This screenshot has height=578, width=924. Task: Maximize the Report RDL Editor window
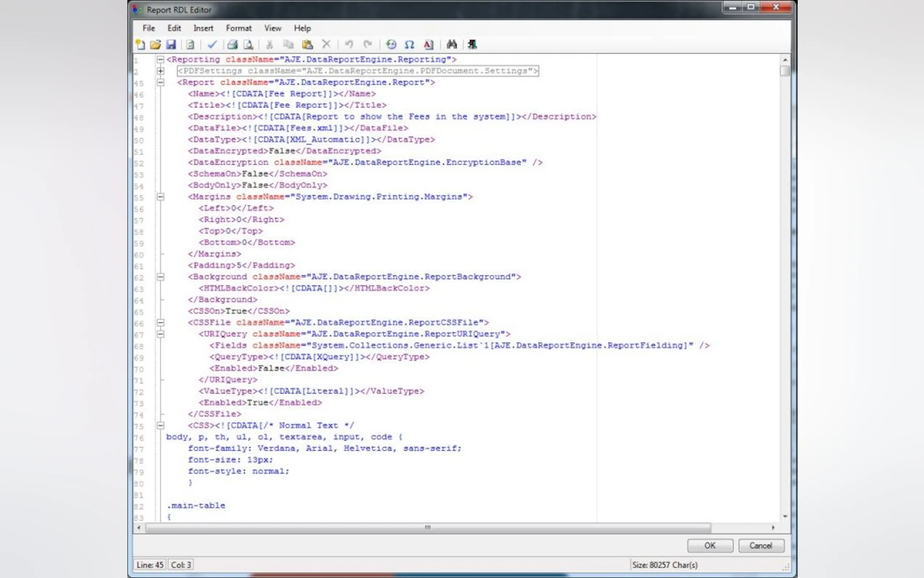pos(751,7)
